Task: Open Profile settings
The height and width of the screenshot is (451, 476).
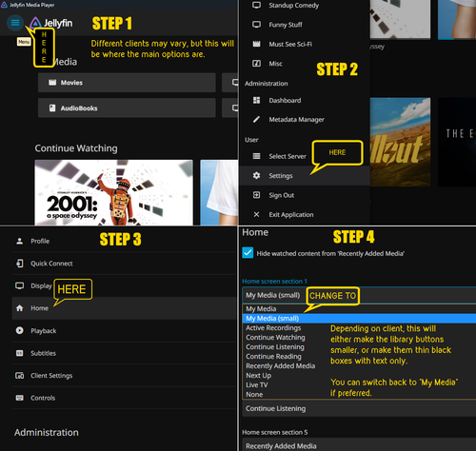Action: click(x=124, y=241)
